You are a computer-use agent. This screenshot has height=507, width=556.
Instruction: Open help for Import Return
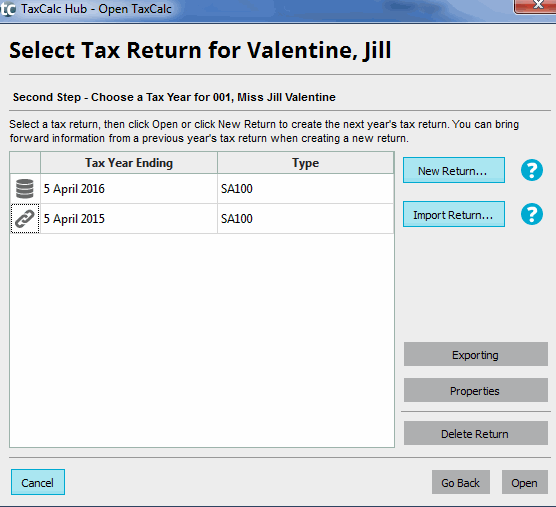coord(532,214)
